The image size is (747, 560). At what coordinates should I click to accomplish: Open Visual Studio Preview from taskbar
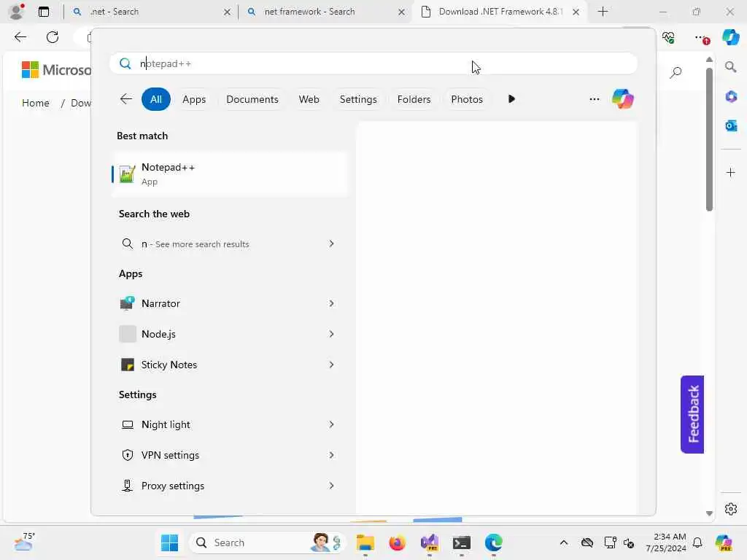click(430, 542)
